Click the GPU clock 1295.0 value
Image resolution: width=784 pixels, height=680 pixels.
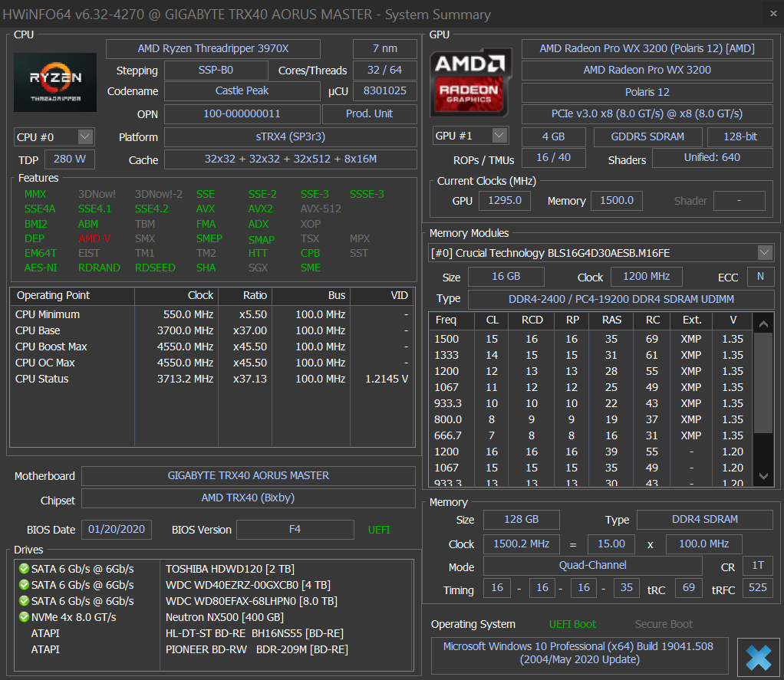[x=505, y=201]
